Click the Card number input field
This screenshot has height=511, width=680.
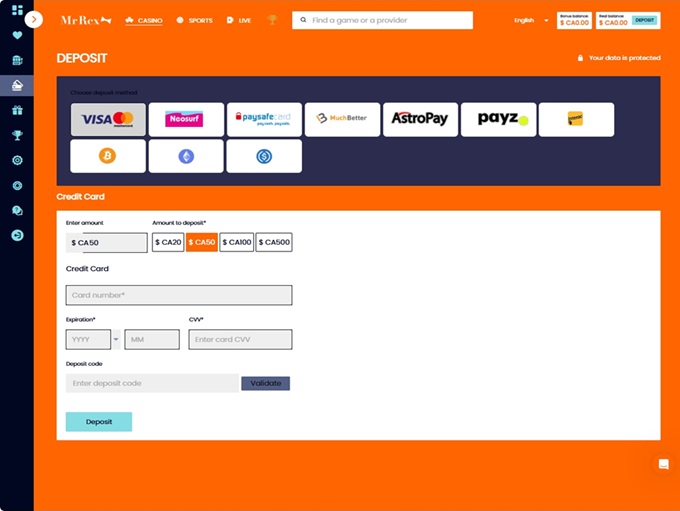click(x=179, y=295)
